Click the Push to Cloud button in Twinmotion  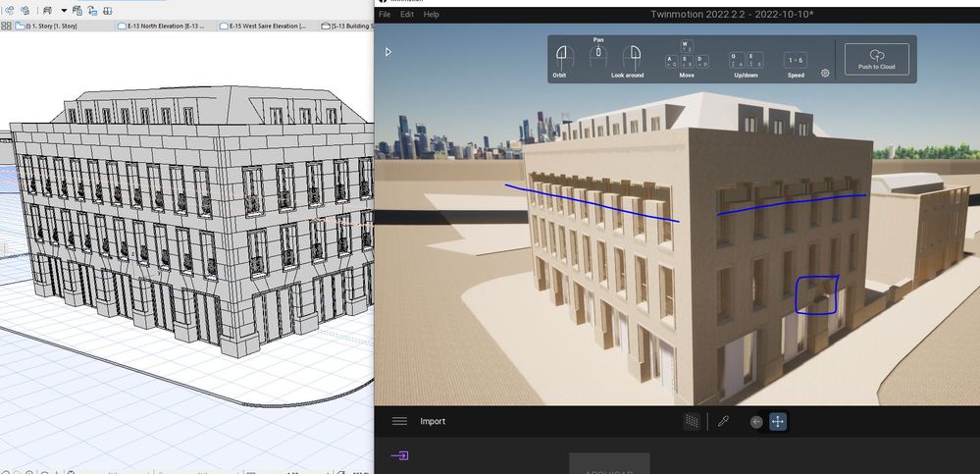pyautogui.click(x=876, y=59)
